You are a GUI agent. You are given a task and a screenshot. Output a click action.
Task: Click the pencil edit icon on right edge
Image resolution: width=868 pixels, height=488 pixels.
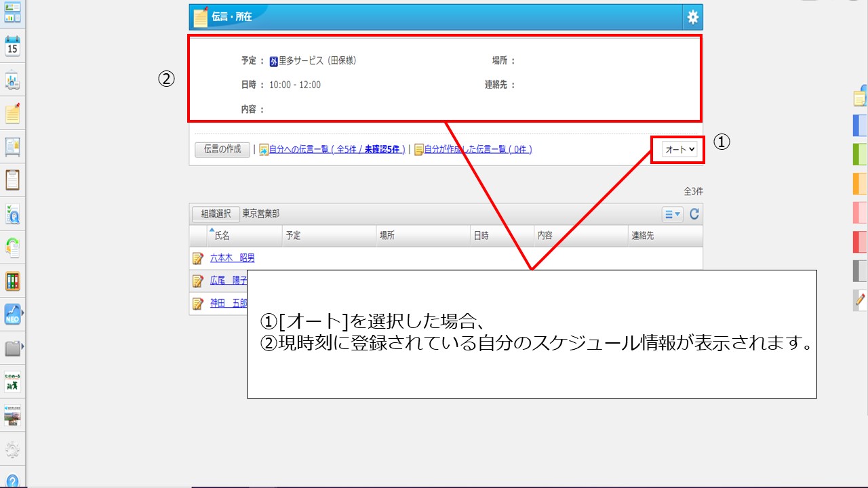coord(861,299)
